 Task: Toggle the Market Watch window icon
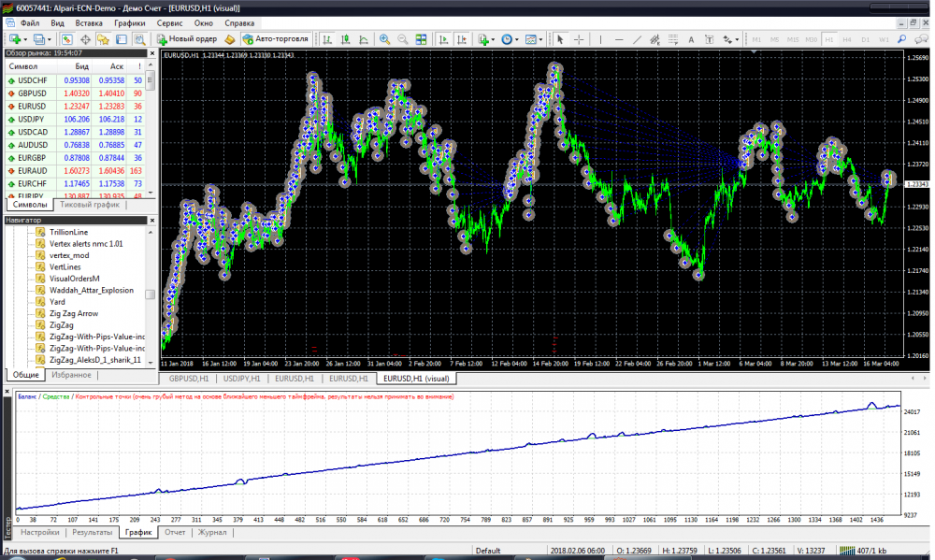pyautogui.click(x=66, y=39)
